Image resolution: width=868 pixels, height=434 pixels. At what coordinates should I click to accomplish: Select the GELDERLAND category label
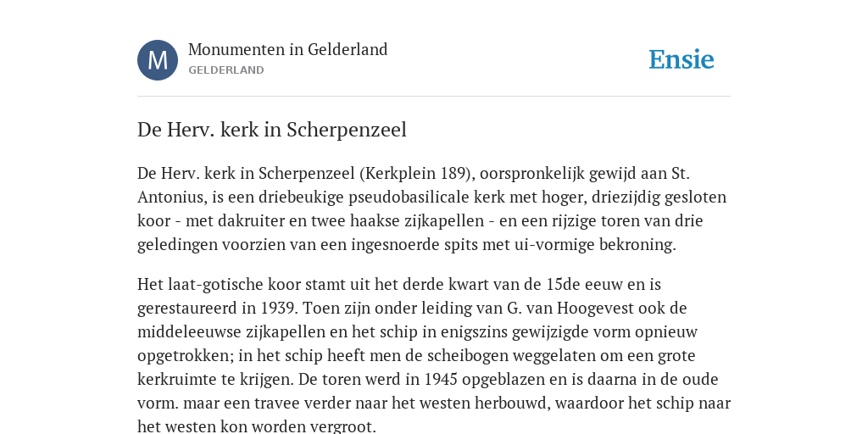[225, 70]
